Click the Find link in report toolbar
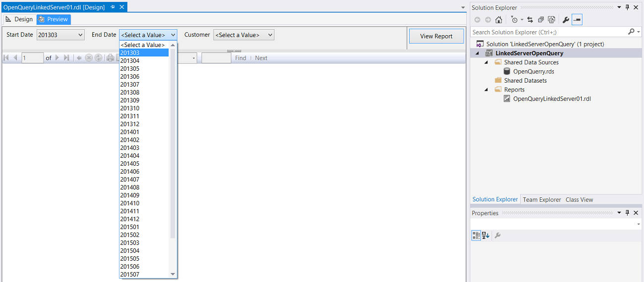Screen dimensions: 644x282 click(x=241, y=58)
